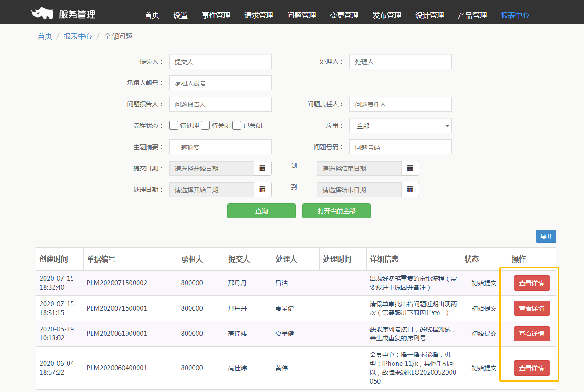This screenshot has width=584, height=392.
Task: Open 问题管理 menu
Action: 301,15
